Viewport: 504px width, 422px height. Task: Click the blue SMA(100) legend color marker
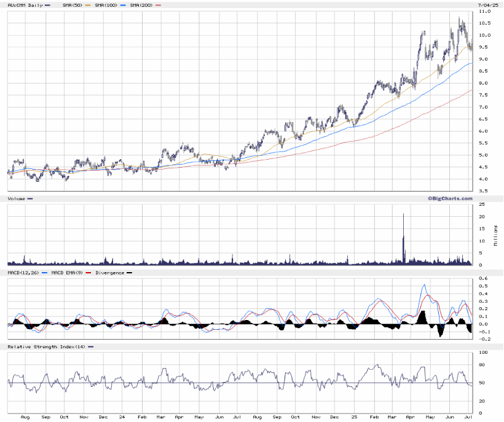click(x=124, y=5)
